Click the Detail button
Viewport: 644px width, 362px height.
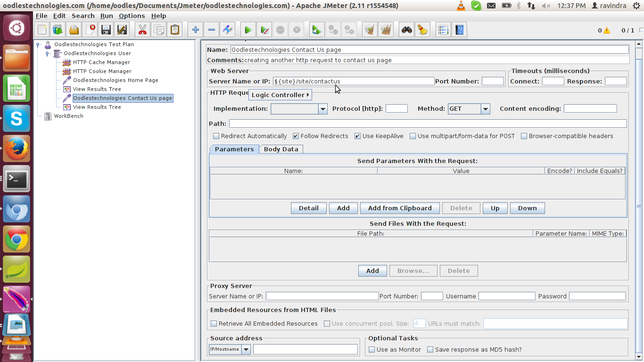coord(309,208)
